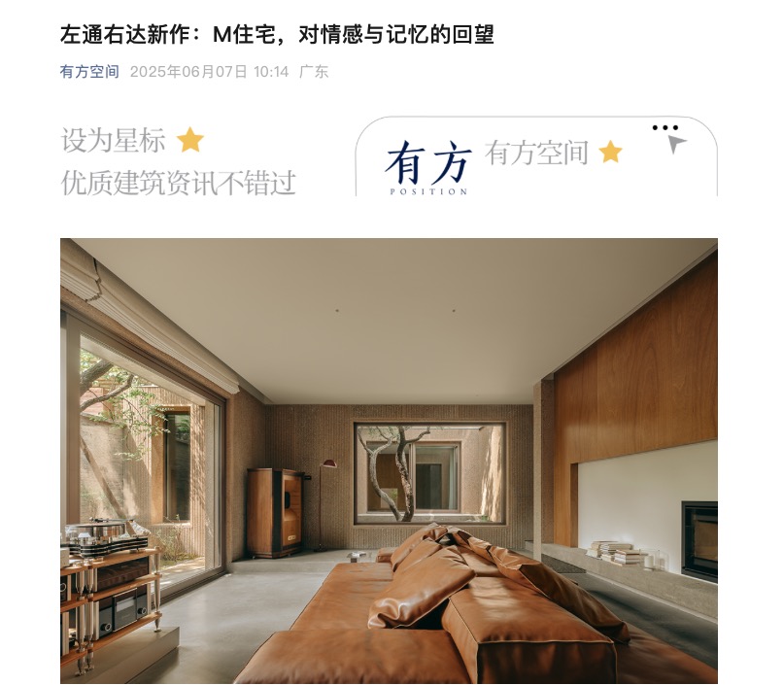The width and height of the screenshot is (784, 685).
Task: Click the three-dots icon in the banner
Action: (x=665, y=128)
